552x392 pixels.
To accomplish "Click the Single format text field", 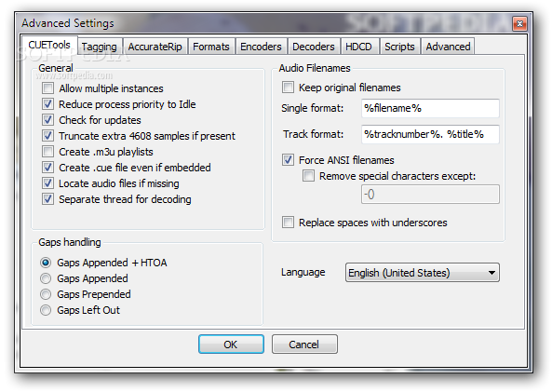I will tap(430, 108).
